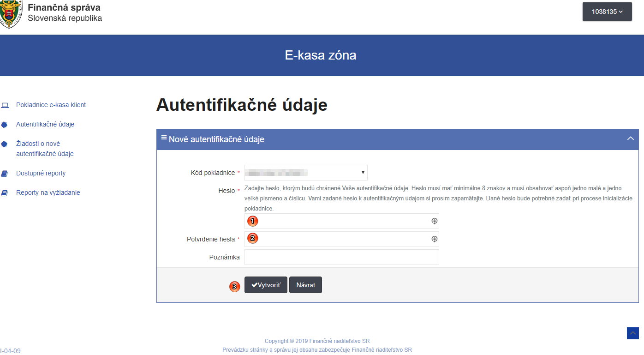Focus the Potvrdenie hesla input
The image size is (644, 355).
coord(341,239)
